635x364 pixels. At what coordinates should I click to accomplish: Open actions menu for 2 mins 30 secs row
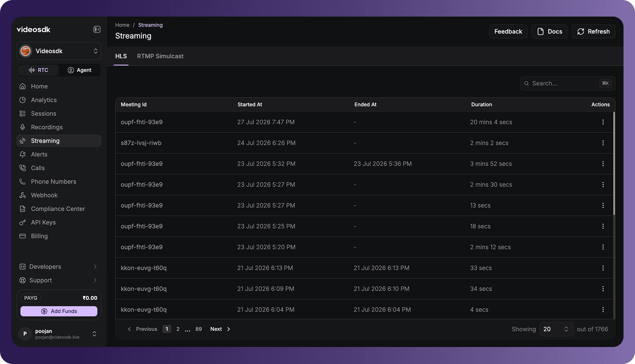(603, 185)
